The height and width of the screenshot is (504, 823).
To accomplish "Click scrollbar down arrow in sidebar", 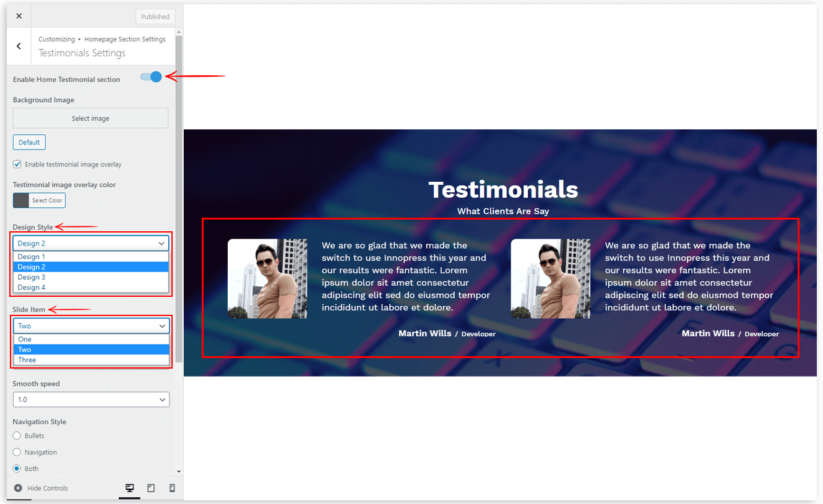I will point(179,472).
